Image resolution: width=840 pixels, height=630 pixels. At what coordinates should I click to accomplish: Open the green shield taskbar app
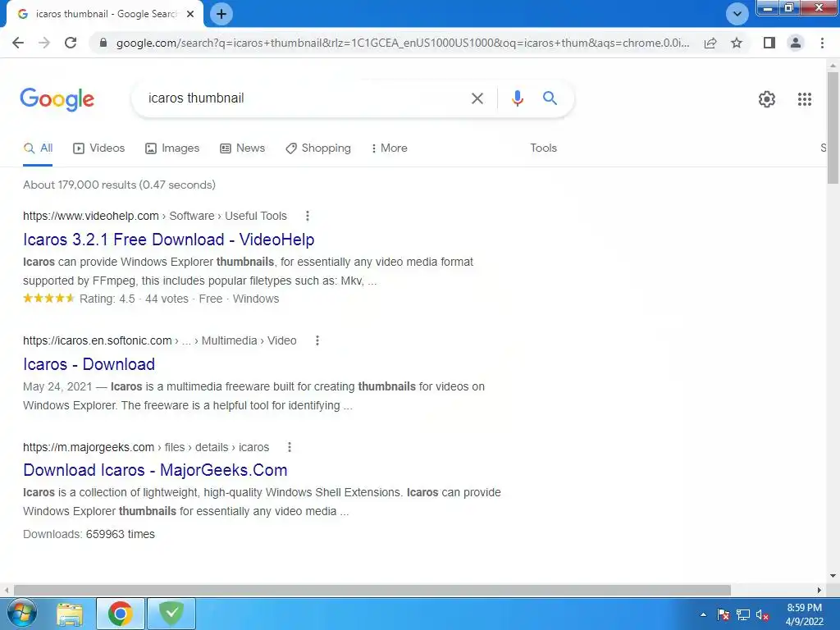pyautogui.click(x=171, y=614)
